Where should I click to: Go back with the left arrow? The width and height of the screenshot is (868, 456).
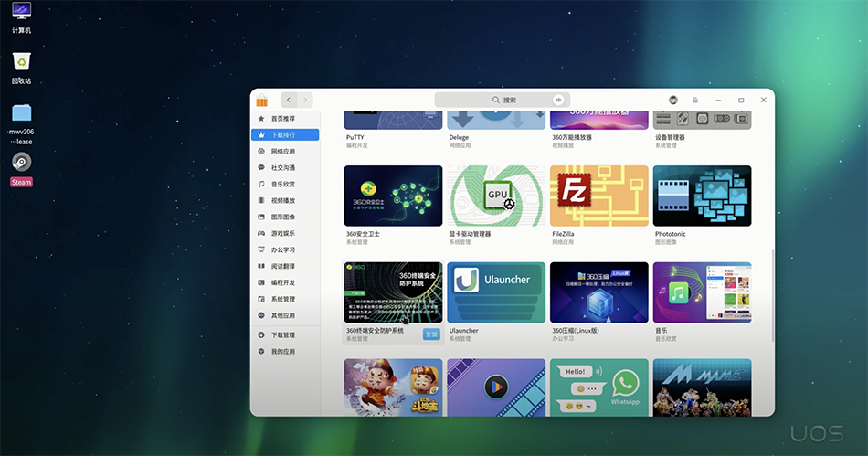point(289,101)
